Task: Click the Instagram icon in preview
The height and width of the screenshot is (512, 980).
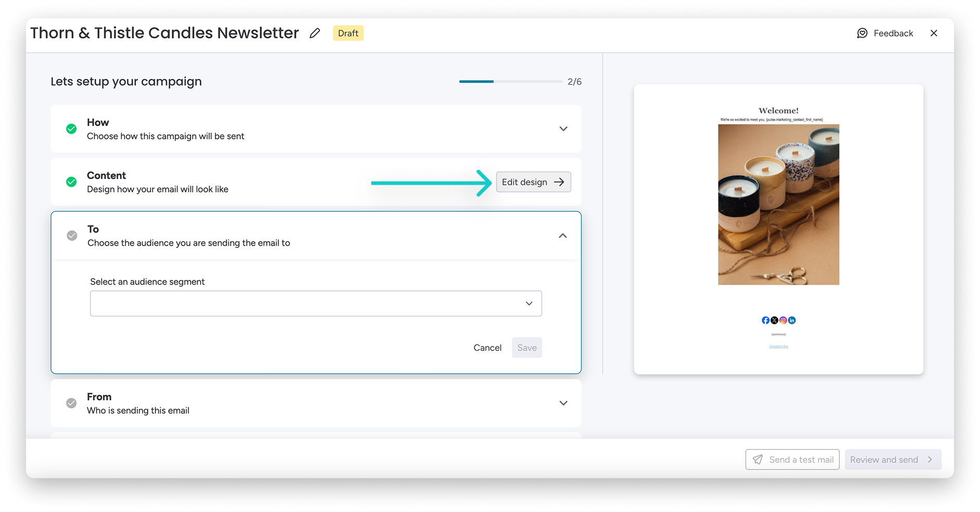Action: [x=783, y=321]
